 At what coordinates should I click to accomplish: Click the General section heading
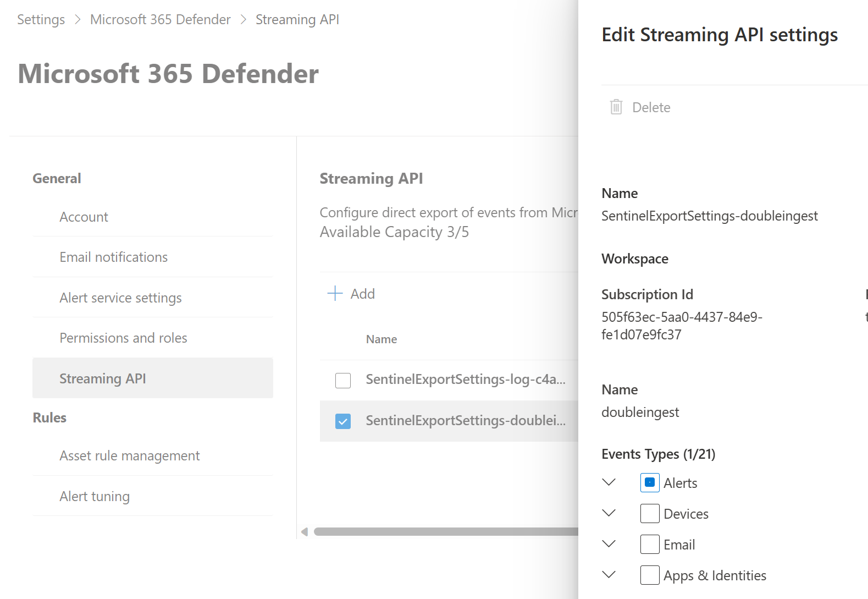coord(57,178)
